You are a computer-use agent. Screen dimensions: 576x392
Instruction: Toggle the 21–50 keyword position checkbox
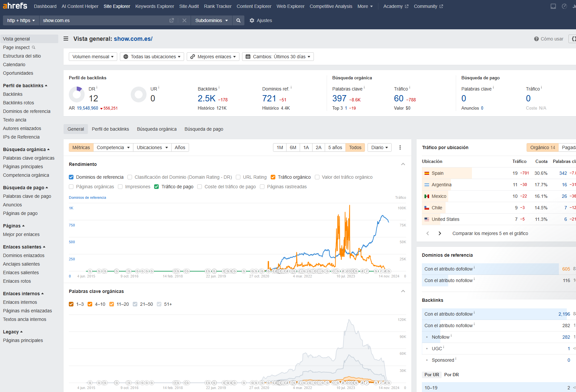point(135,304)
